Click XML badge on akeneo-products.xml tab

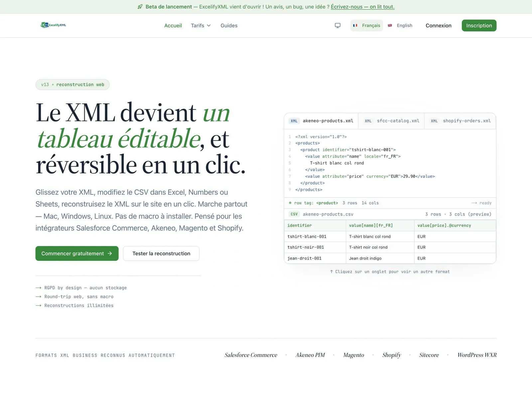[x=294, y=121]
